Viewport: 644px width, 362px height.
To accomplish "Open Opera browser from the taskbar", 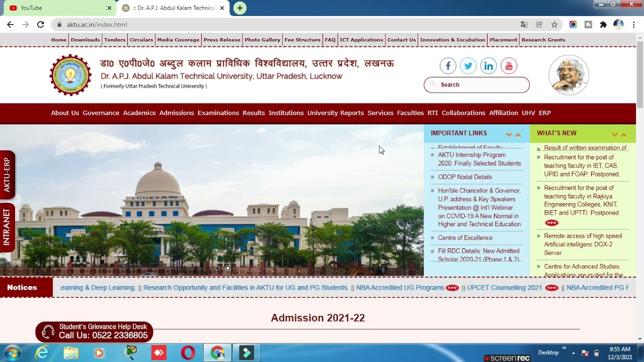I will coord(188,353).
